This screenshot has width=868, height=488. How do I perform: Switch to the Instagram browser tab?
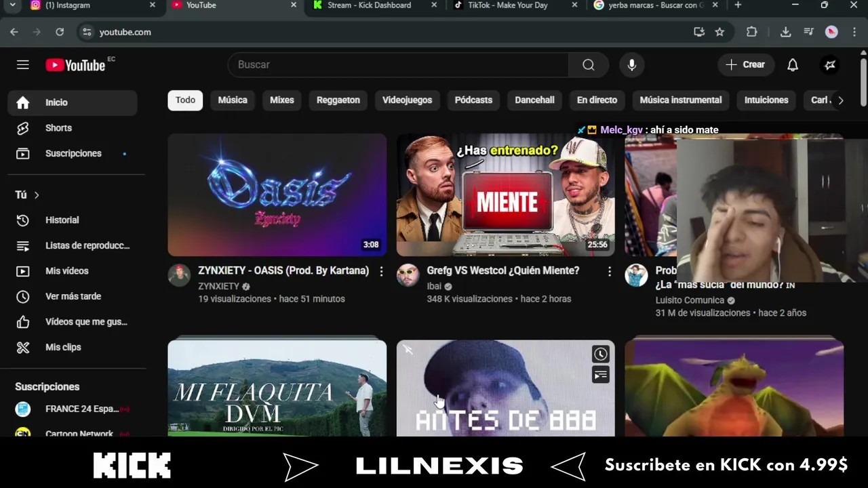[x=92, y=5]
